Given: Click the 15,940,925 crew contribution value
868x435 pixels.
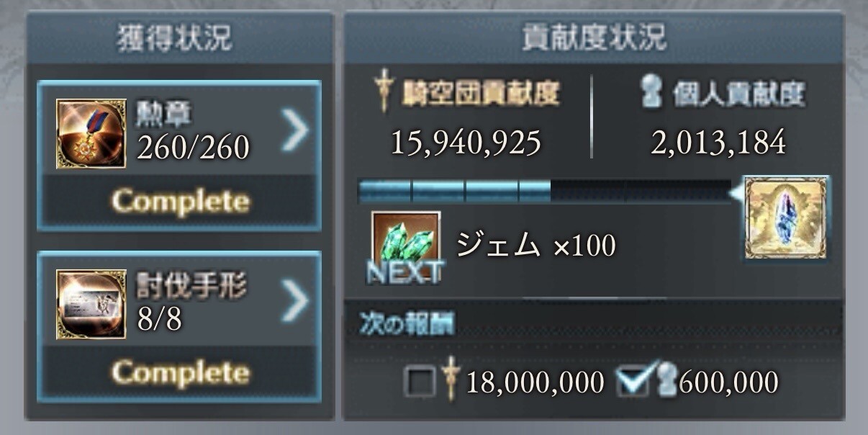Looking at the screenshot, I should [x=466, y=143].
